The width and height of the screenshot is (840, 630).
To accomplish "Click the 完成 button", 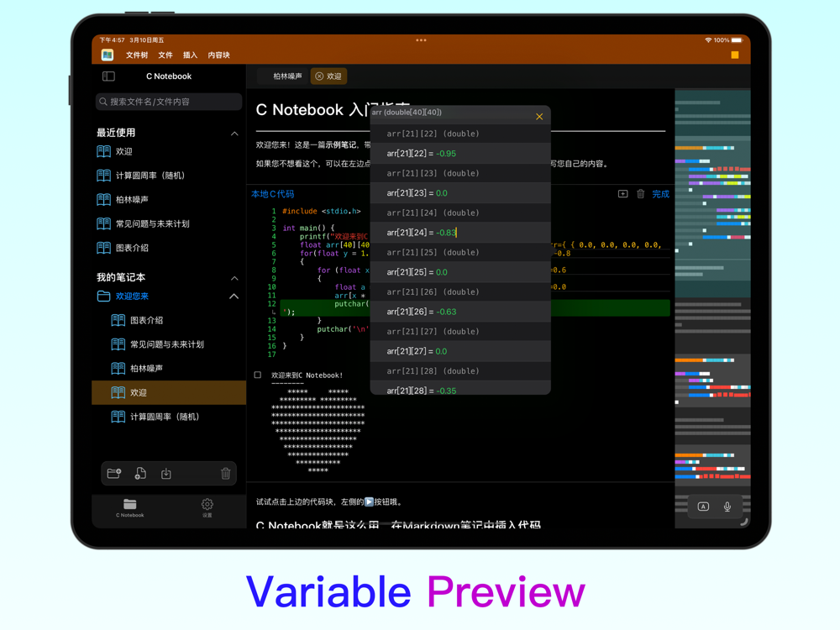I will [x=660, y=194].
